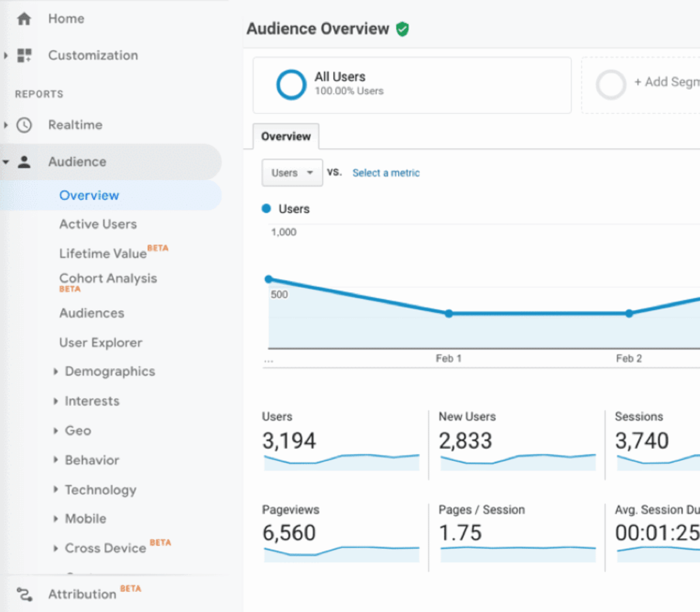Expand the Technology submenu
700x612 pixels.
[x=56, y=489]
